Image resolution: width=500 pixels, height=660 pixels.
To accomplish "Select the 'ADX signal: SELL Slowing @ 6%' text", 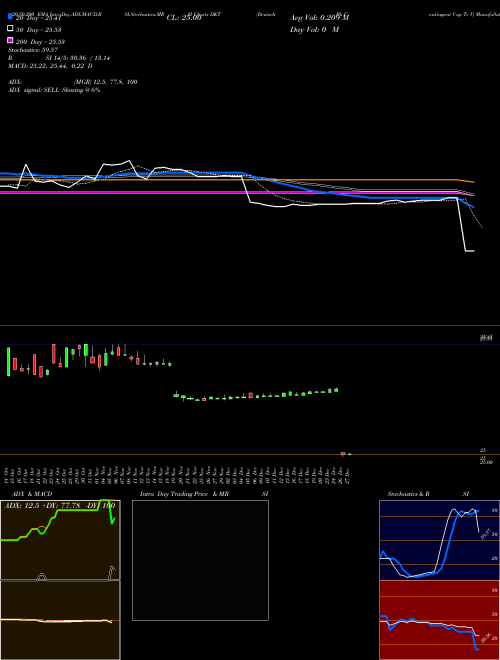I will (x=54, y=90).
